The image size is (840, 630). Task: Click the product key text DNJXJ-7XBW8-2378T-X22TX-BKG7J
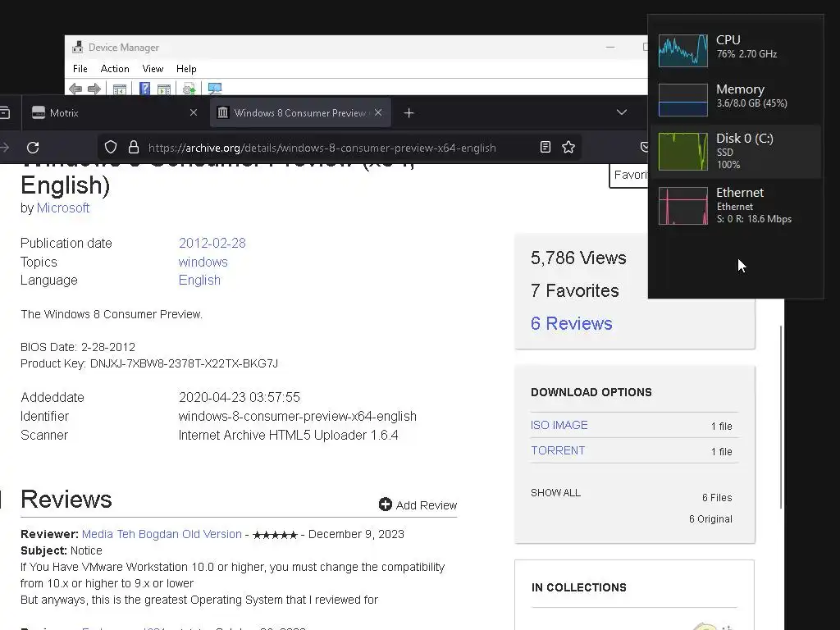184,363
